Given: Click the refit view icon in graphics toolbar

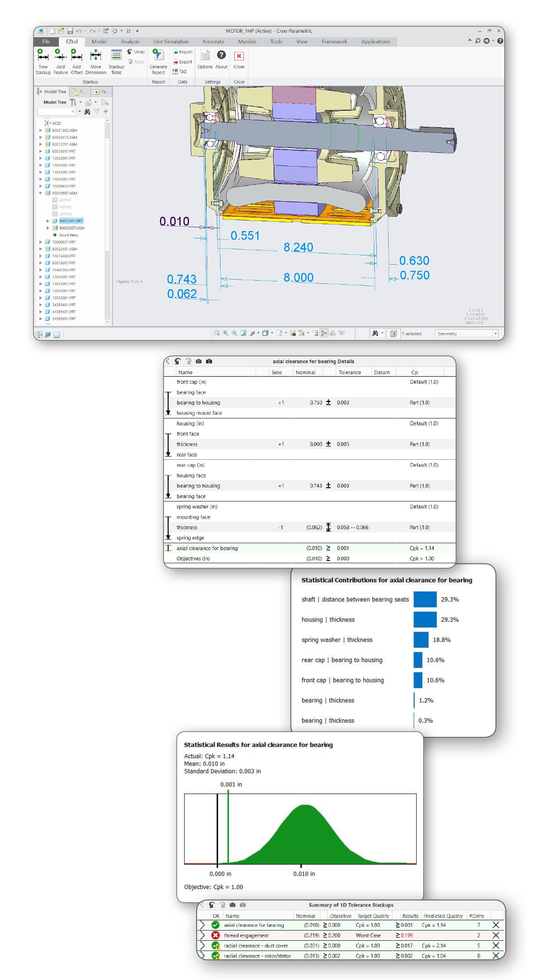Looking at the screenshot, I should coord(217,333).
